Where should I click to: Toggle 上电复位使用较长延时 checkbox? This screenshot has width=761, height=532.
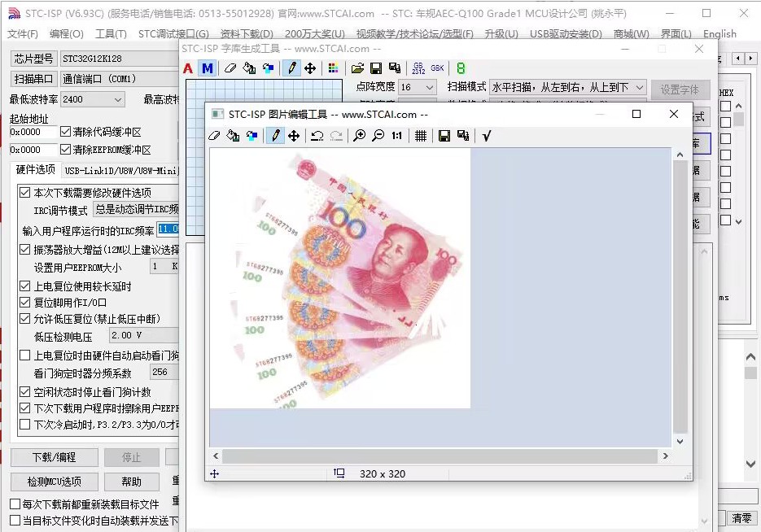pyautogui.click(x=24, y=286)
